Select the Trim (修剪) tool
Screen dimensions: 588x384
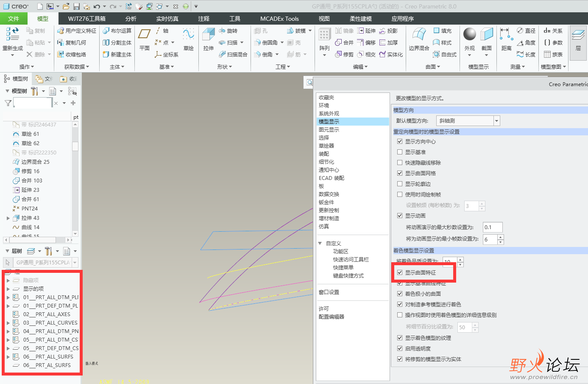coord(344,54)
